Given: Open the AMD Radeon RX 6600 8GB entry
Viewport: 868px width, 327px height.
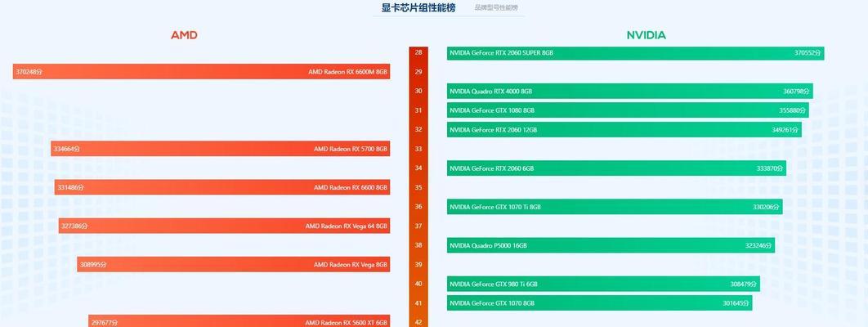Looking at the screenshot, I should coord(222,187).
